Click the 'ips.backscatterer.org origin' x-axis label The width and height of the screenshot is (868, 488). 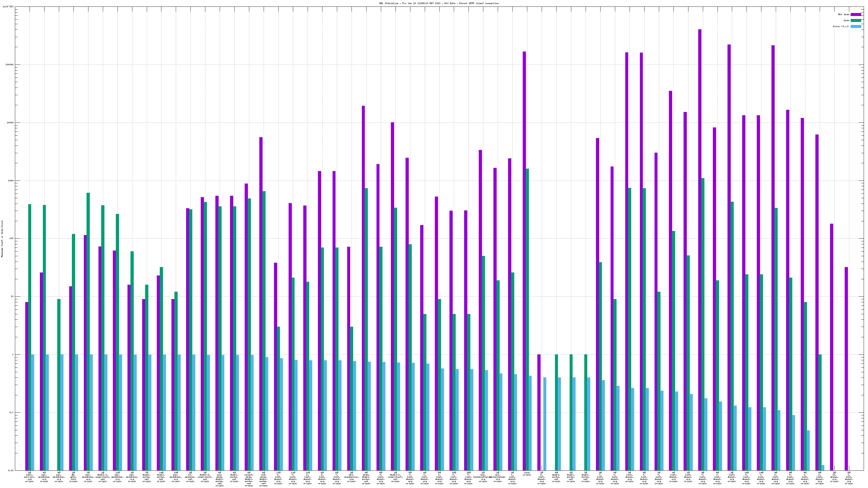click(x=483, y=477)
